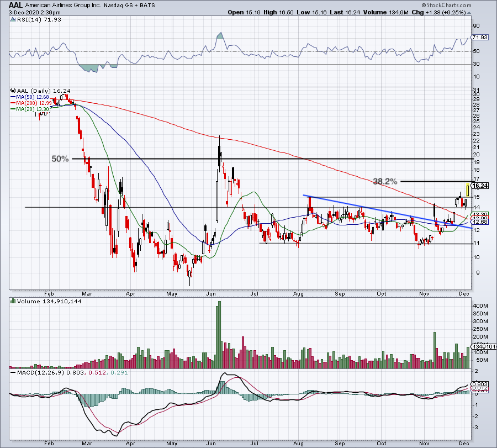Image resolution: width=497 pixels, height=448 pixels.
Task: Click the 13.30 green MA tag on price axis
Action: coord(480,214)
